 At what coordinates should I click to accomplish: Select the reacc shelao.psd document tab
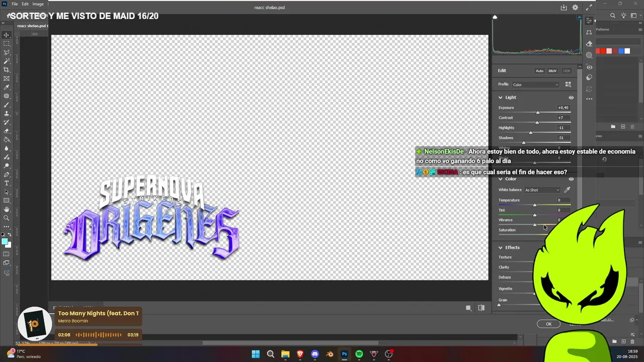tap(32, 26)
